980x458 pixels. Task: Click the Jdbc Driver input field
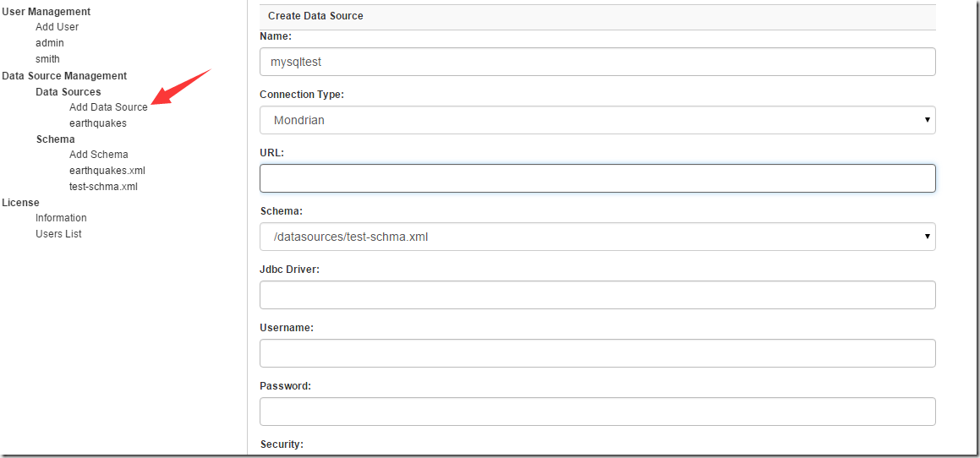coord(597,295)
